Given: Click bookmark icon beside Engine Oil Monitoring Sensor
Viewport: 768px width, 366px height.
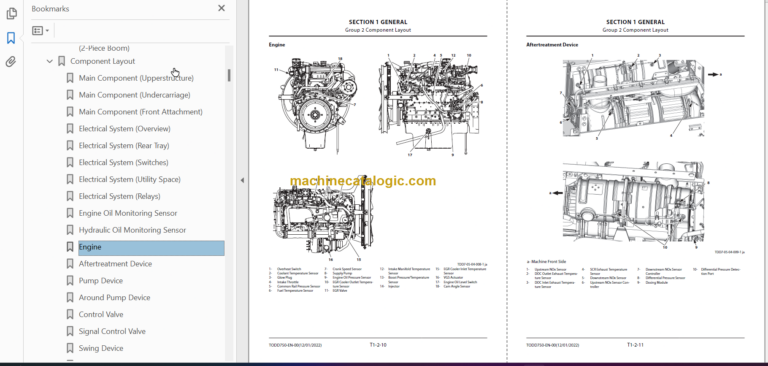Looking at the screenshot, I should [x=70, y=213].
